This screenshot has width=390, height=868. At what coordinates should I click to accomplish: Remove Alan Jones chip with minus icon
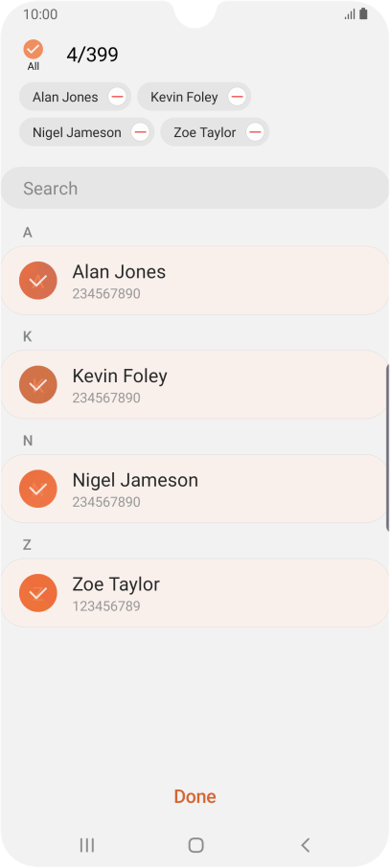pos(117,97)
